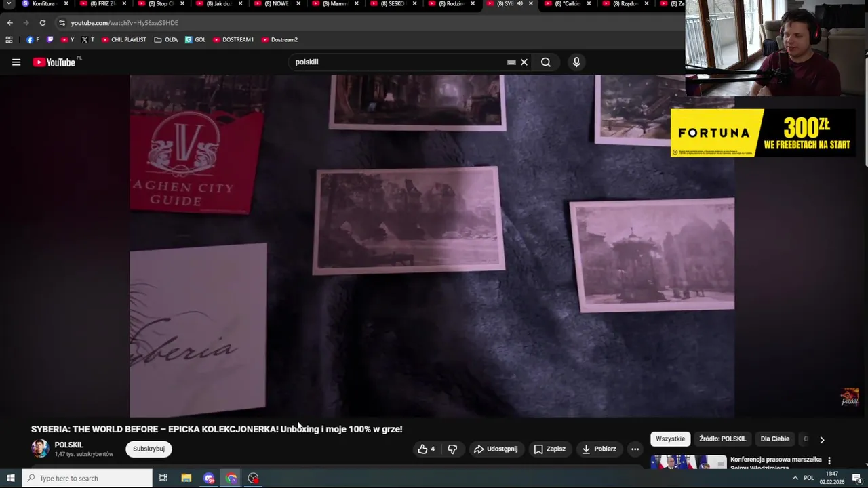Open the X T bookmark
This screenshot has width=868, height=488.
88,40
